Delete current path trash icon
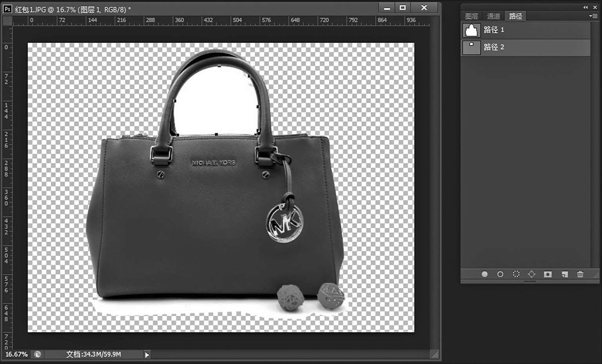602x364 pixels. 580,274
